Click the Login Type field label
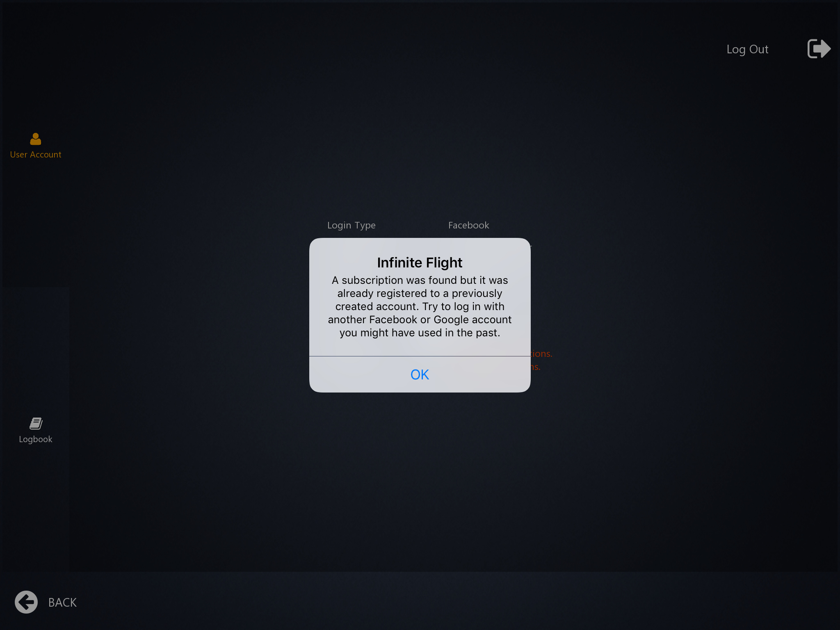Viewport: 840px width, 630px height. (x=351, y=225)
